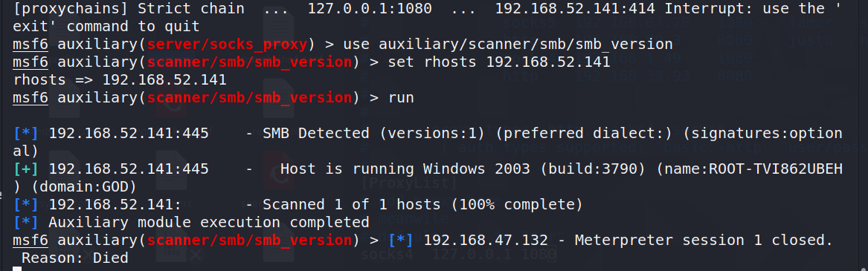Image resolution: width=868 pixels, height=271 pixels.
Task: Click the 'set rhosts 192.168.52.141' command
Action: [x=499, y=62]
